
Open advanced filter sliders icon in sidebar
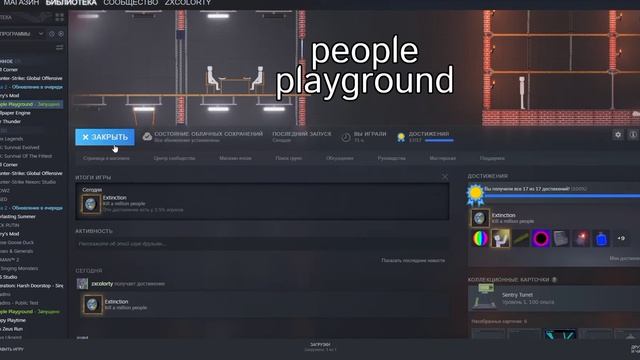click(60, 48)
